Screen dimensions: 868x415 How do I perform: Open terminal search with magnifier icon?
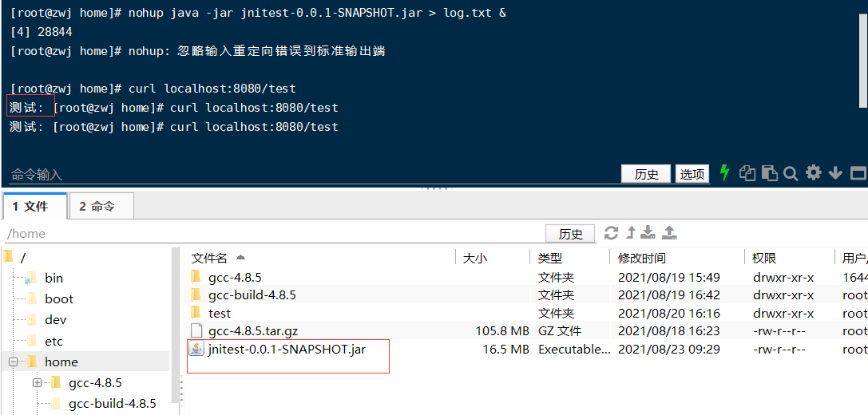[x=791, y=174]
